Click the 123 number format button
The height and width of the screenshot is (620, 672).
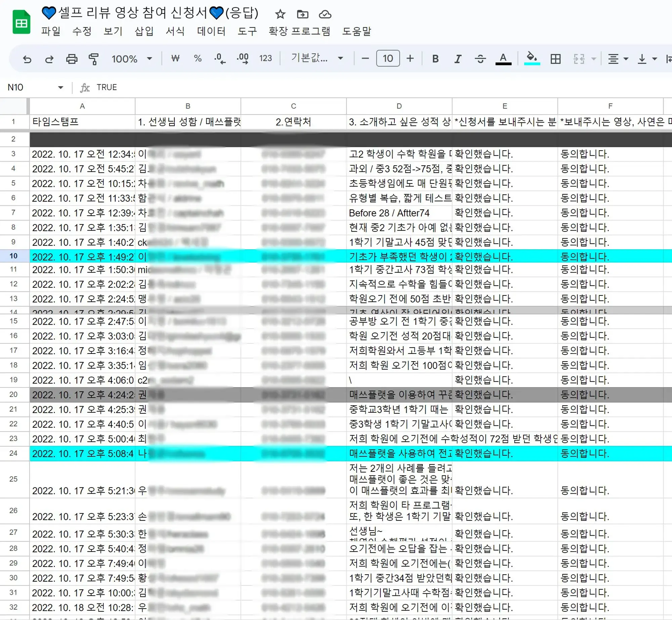(265, 58)
